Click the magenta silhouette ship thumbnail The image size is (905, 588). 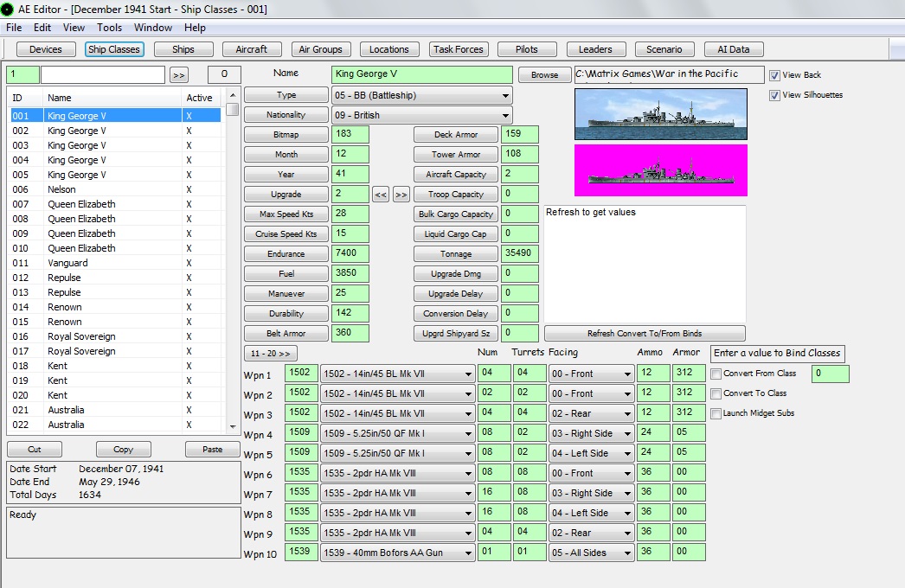tap(661, 170)
